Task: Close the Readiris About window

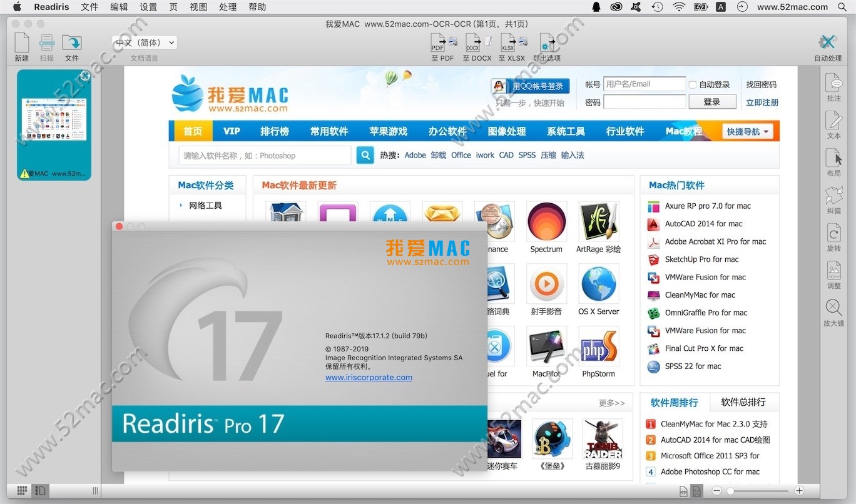Action: click(x=119, y=226)
